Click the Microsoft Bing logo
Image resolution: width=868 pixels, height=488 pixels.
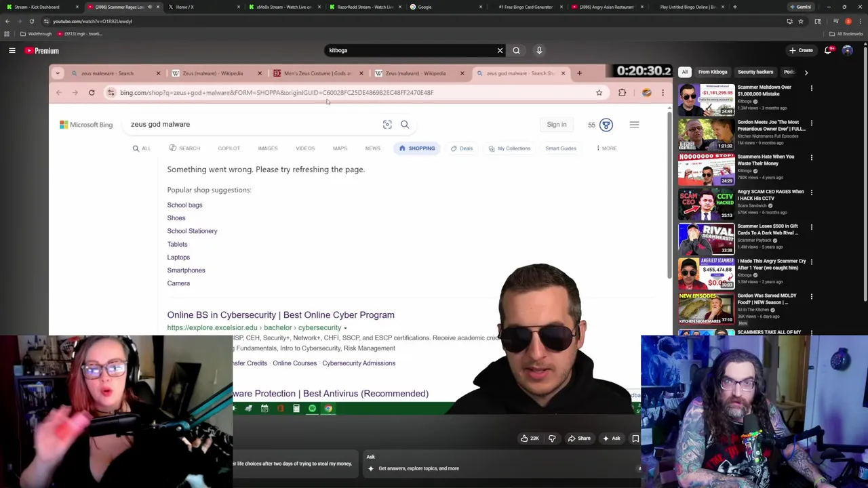(86, 125)
